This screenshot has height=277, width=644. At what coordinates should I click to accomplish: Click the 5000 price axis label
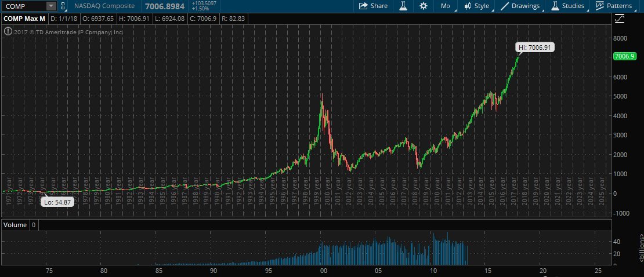coord(620,96)
